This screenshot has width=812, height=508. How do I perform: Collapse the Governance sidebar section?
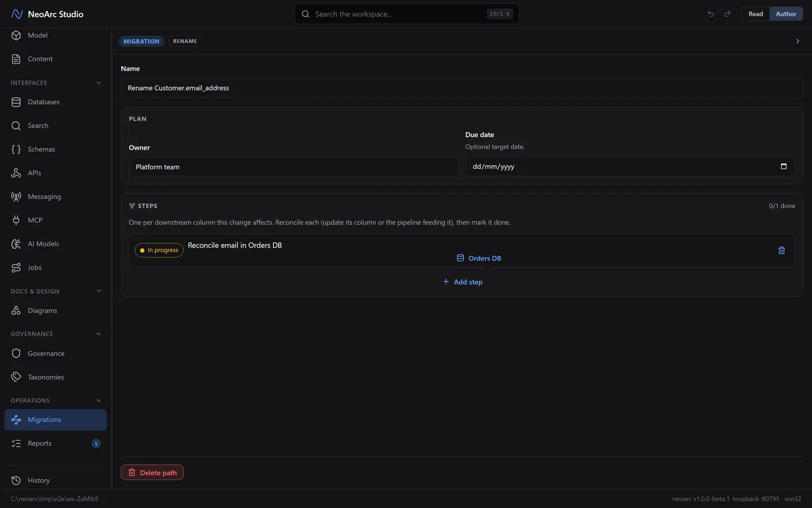pyautogui.click(x=98, y=334)
